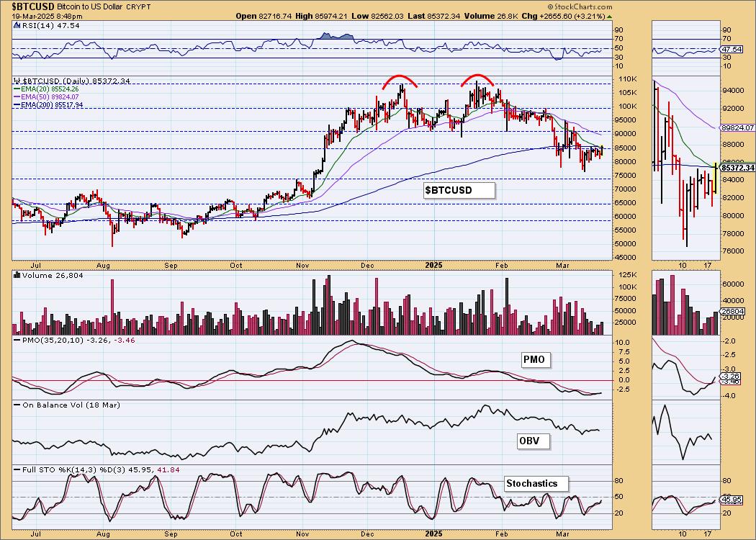
Task: Click the candlestick icon beside $BTCUSD (Daily)
Action: click(x=17, y=81)
